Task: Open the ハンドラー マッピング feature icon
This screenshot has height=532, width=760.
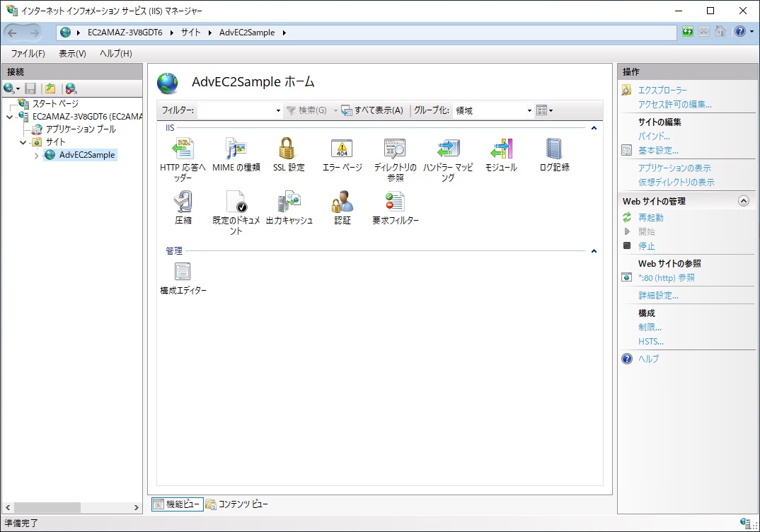Action: coord(448,149)
